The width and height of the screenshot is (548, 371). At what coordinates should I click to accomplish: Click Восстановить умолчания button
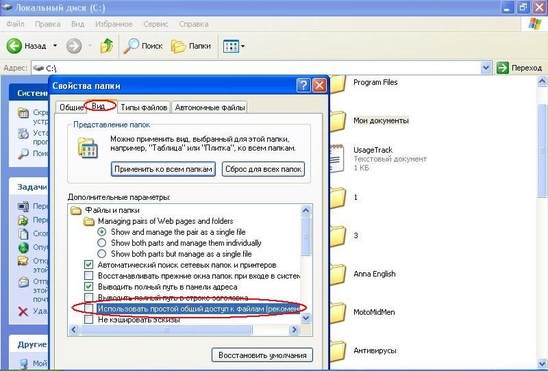coord(262,355)
